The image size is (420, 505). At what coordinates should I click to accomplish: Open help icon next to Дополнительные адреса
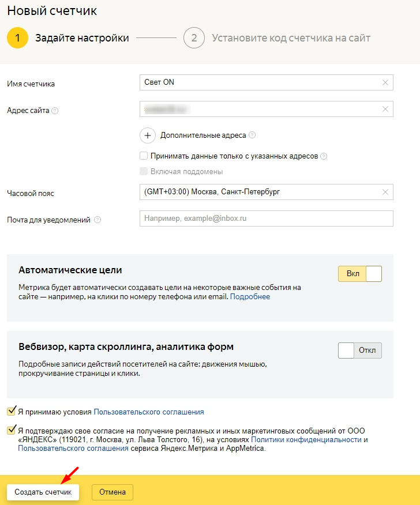(252, 135)
